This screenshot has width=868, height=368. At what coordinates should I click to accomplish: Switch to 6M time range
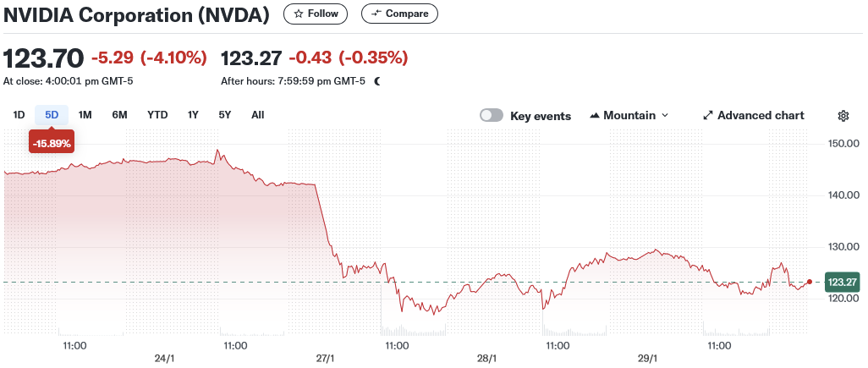[119, 115]
